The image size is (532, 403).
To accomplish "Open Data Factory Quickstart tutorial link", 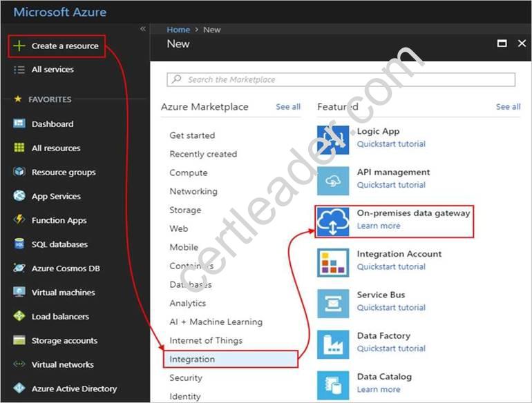I will 391,348.
